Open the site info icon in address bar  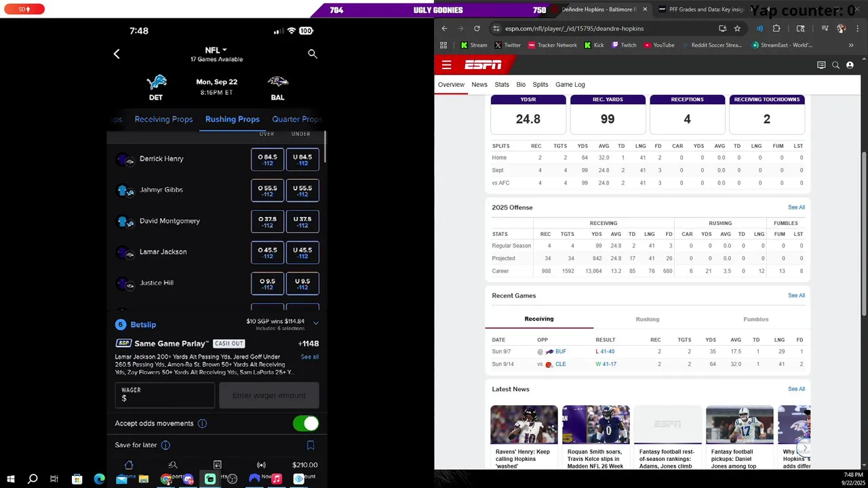pos(496,28)
